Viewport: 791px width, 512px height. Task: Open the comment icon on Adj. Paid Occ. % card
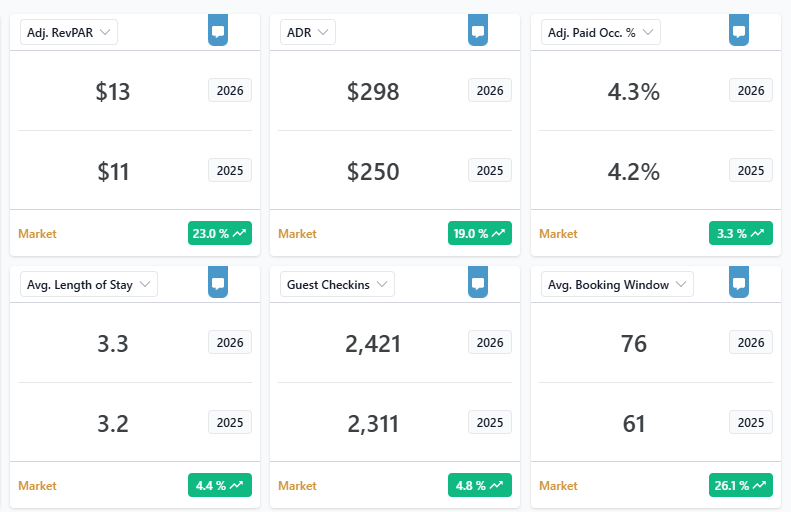pos(739,31)
